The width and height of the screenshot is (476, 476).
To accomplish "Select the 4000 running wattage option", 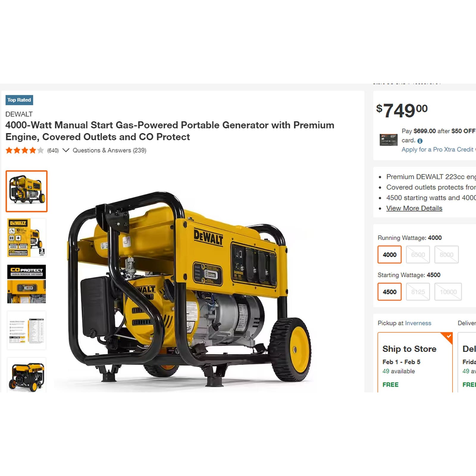I will pos(389,255).
